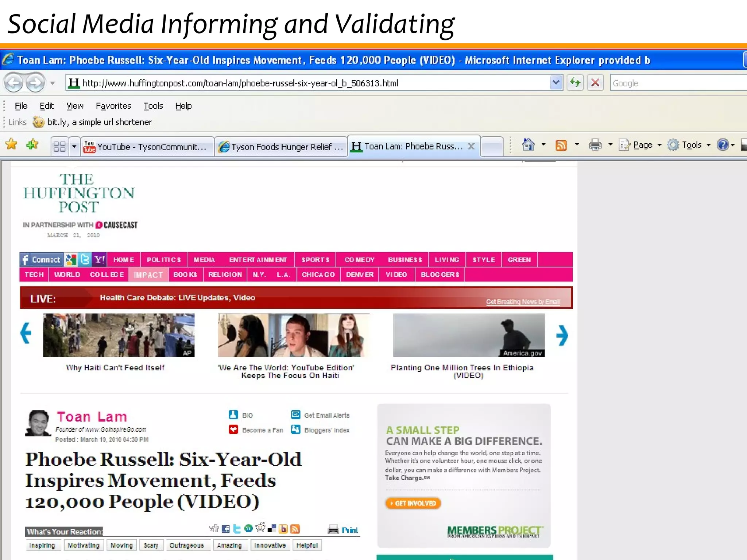Image resolution: width=747 pixels, height=560 pixels.
Task: Open Get Breaking News by Email link
Action: [523, 302]
